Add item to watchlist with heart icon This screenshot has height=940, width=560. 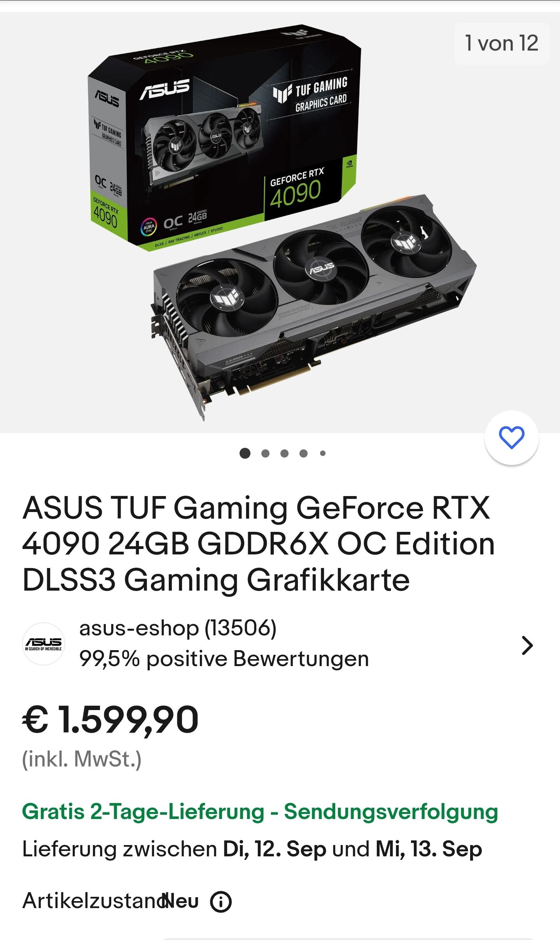point(511,438)
